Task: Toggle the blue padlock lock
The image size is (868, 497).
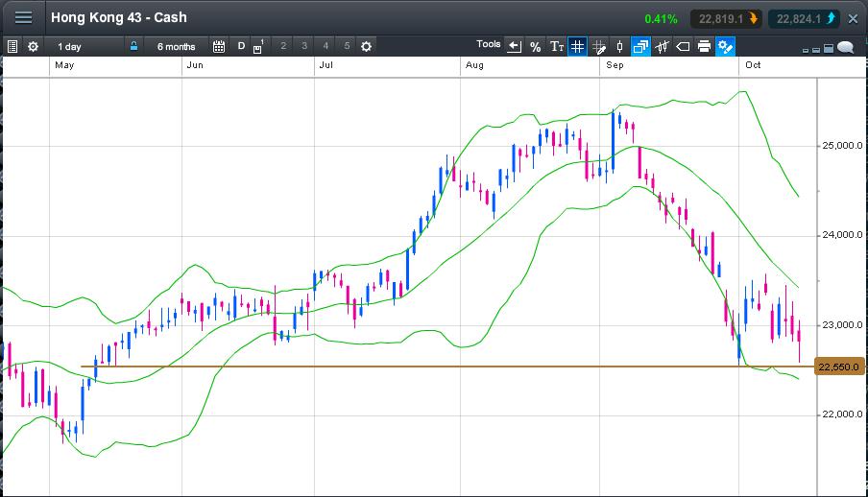Action: pos(134,46)
